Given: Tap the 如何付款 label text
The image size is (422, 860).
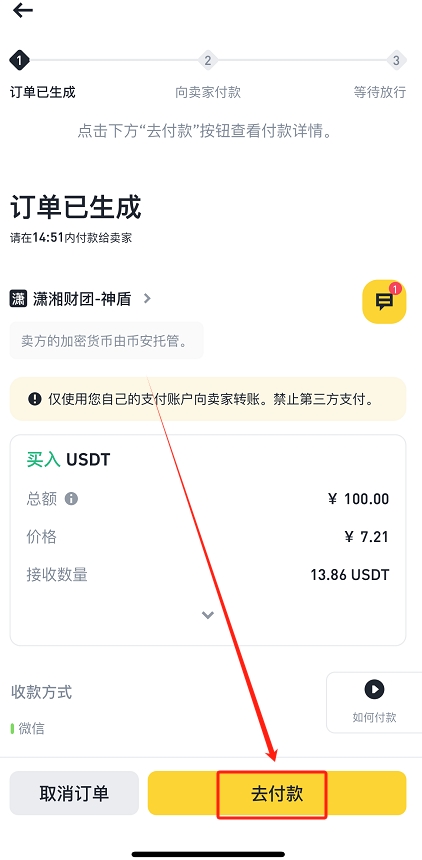Looking at the screenshot, I should [374, 717].
